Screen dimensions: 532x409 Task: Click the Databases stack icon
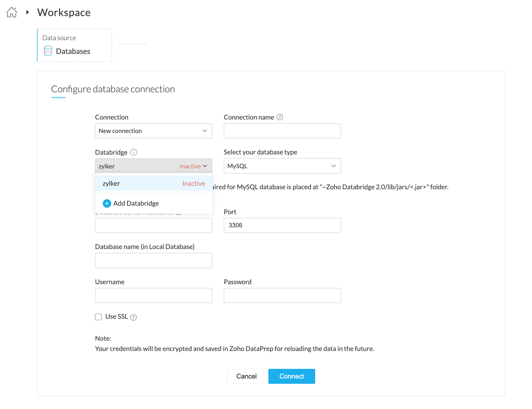point(48,51)
